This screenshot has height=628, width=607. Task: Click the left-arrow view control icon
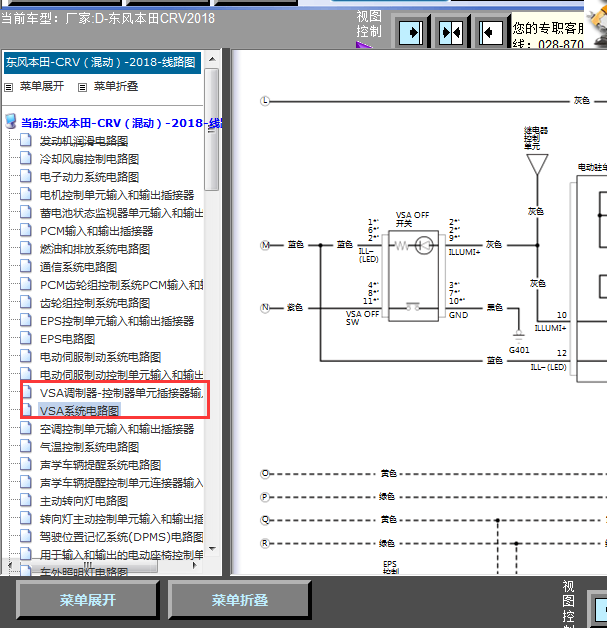490,32
